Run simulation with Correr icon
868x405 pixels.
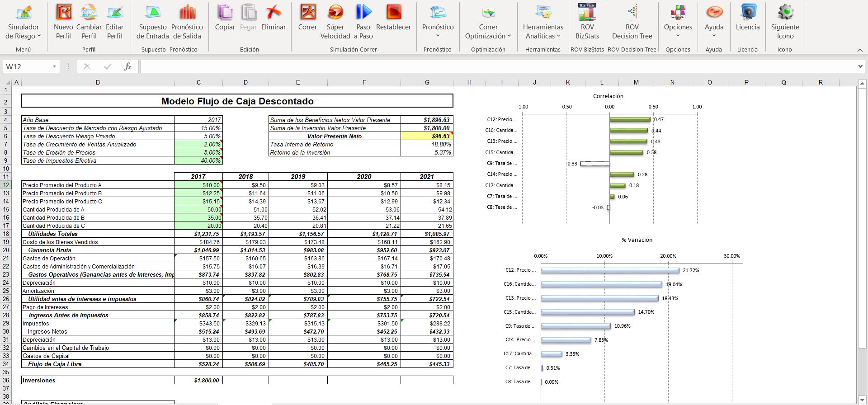(307, 18)
